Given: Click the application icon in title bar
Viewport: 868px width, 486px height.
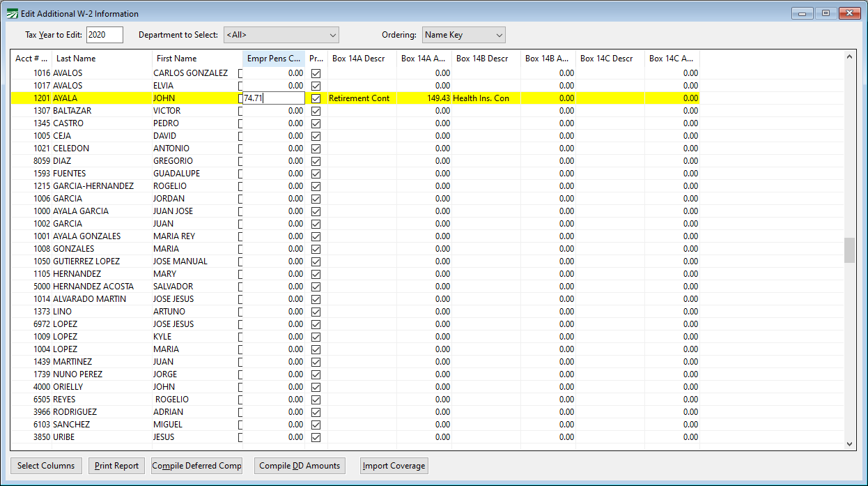Looking at the screenshot, I should 12,13.
